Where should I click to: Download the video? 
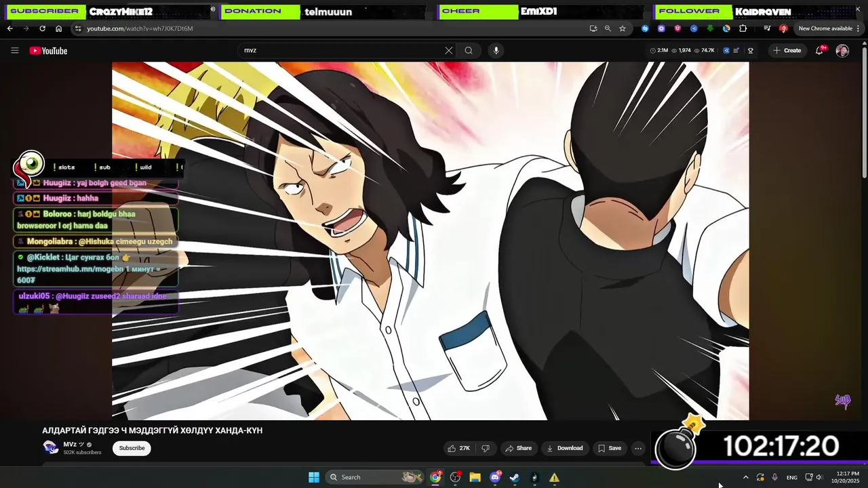pyautogui.click(x=564, y=448)
